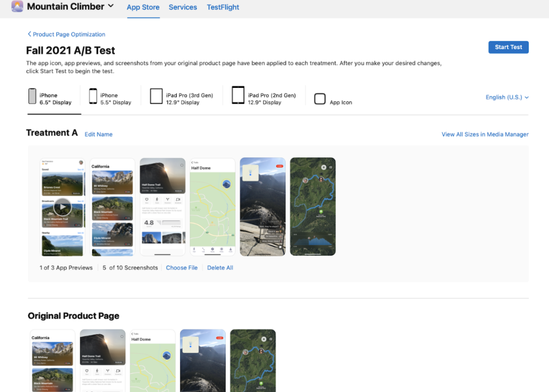Select the App Icon tab icon
The image size is (549, 392).
click(320, 99)
